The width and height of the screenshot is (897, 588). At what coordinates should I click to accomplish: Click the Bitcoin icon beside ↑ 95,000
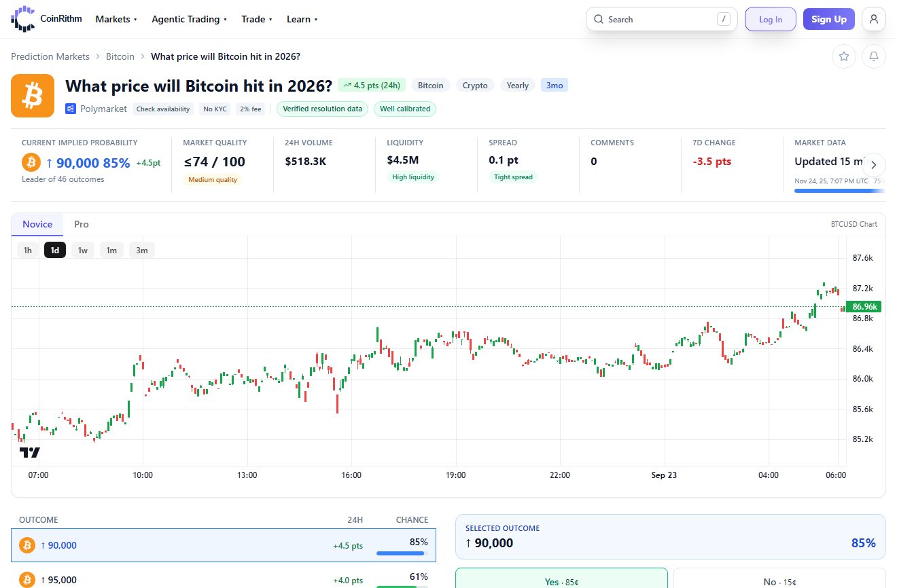coord(27,580)
